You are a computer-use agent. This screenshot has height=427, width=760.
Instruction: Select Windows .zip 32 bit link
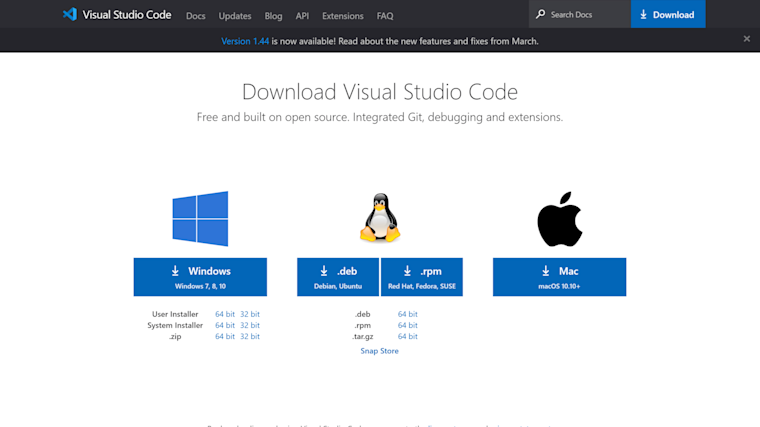click(250, 336)
